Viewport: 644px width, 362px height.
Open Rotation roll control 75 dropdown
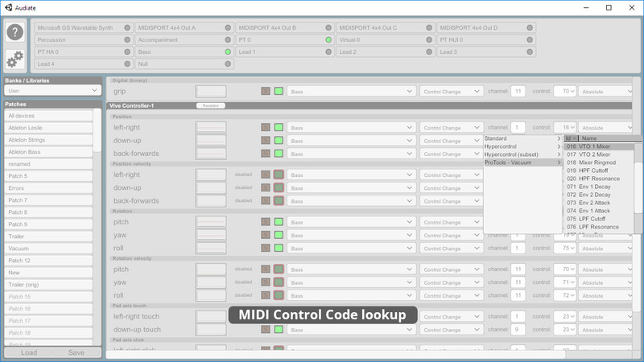click(565, 249)
